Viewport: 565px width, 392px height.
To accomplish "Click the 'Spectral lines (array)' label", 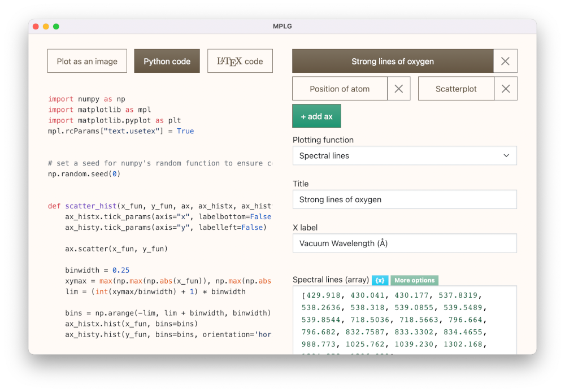I will [x=331, y=280].
